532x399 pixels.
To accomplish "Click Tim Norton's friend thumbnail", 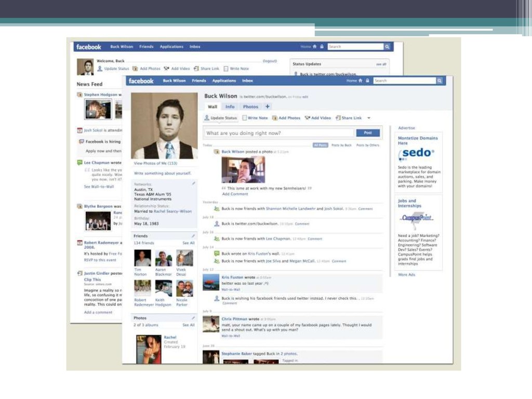I will tap(142, 258).
